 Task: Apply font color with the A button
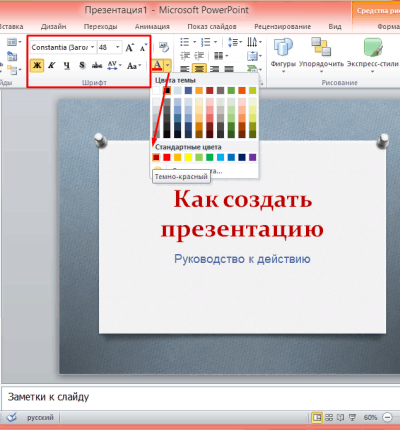158,65
